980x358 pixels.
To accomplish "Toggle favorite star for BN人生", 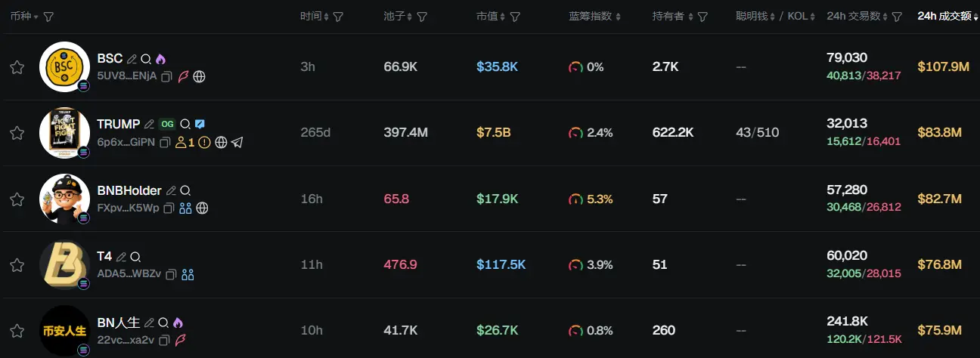I will (x=17, y=331).
